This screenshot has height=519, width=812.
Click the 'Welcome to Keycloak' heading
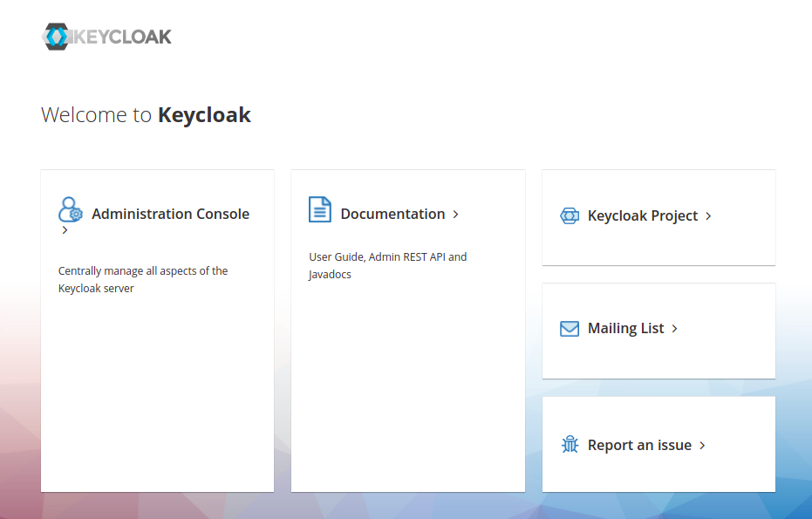146,115
